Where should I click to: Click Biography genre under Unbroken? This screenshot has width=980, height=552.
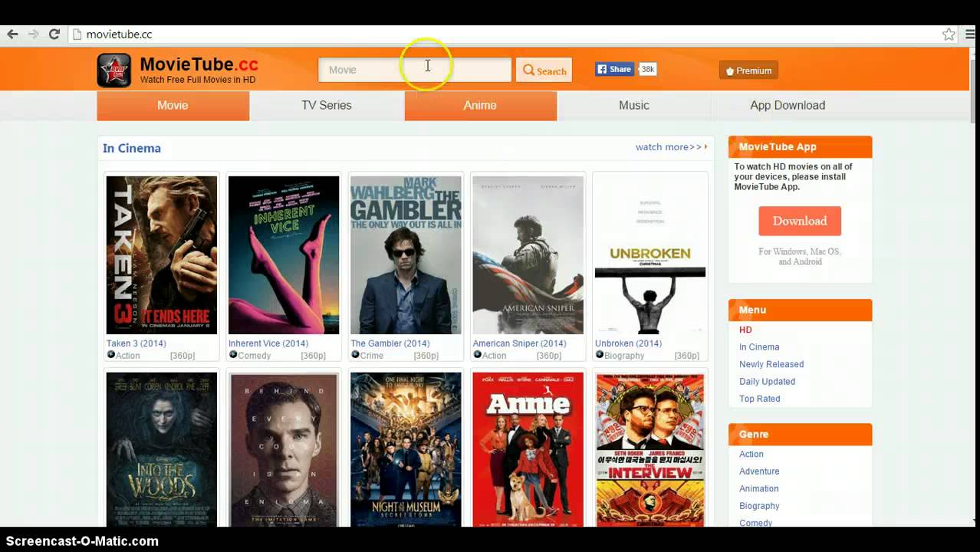tap(624, 356)
